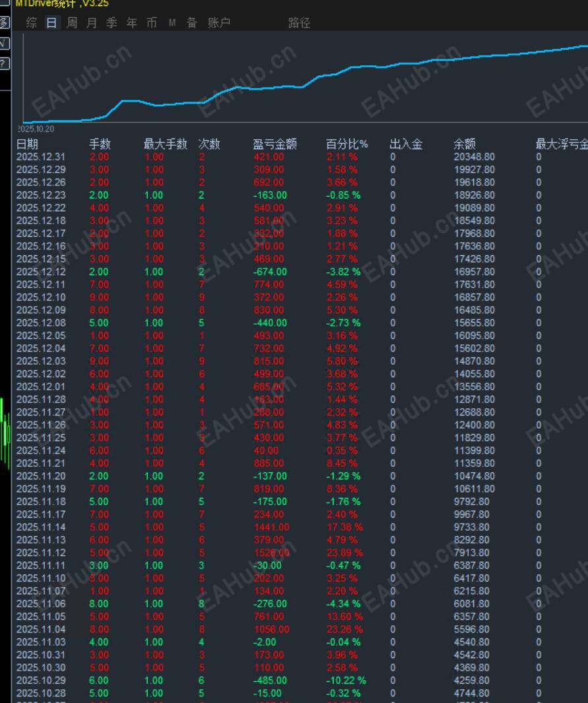
Task: Click the 日期 column header
Action: coord(27,144)
